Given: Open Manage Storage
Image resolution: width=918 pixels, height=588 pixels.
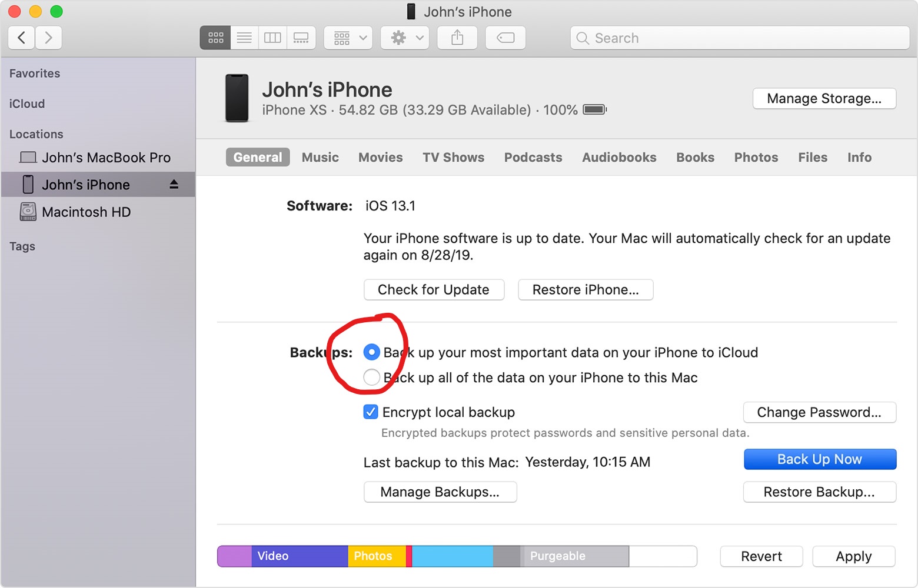Looking at the screenshot, I should (x=824, y=98).
